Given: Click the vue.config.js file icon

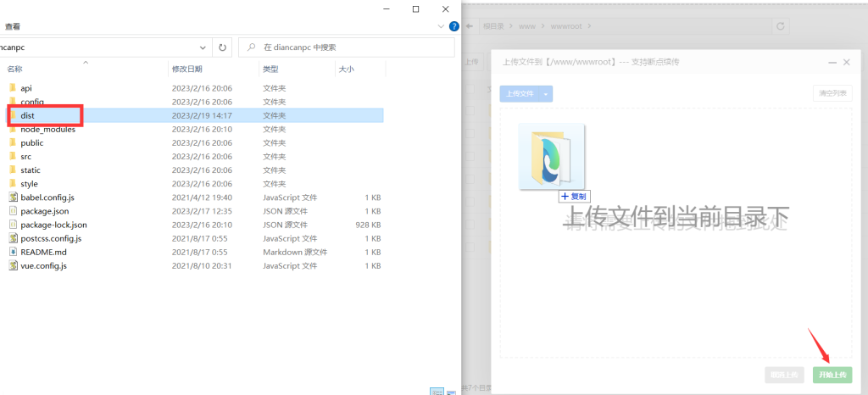Looking at the screenshot, I should [x=13, y=265].
